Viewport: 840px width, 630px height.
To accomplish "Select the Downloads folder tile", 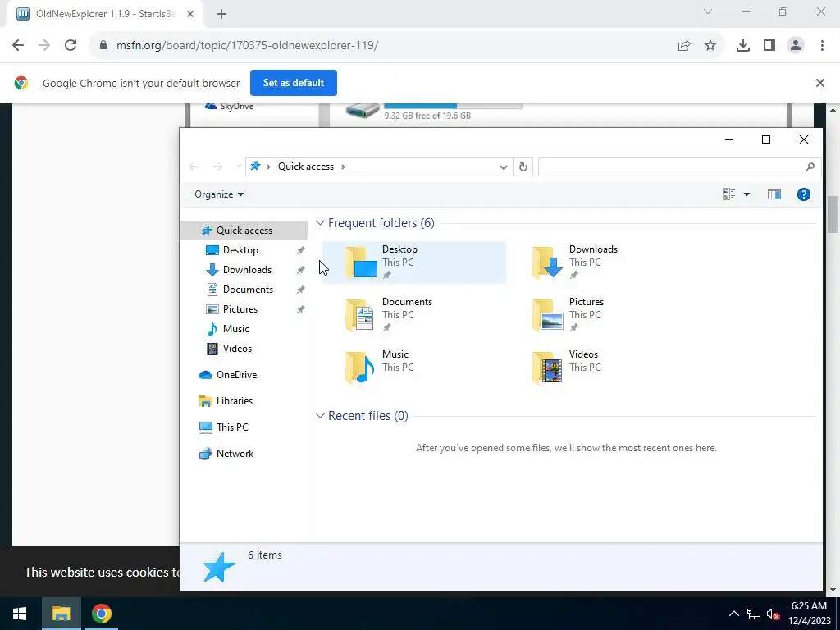I will pos(600,262).
